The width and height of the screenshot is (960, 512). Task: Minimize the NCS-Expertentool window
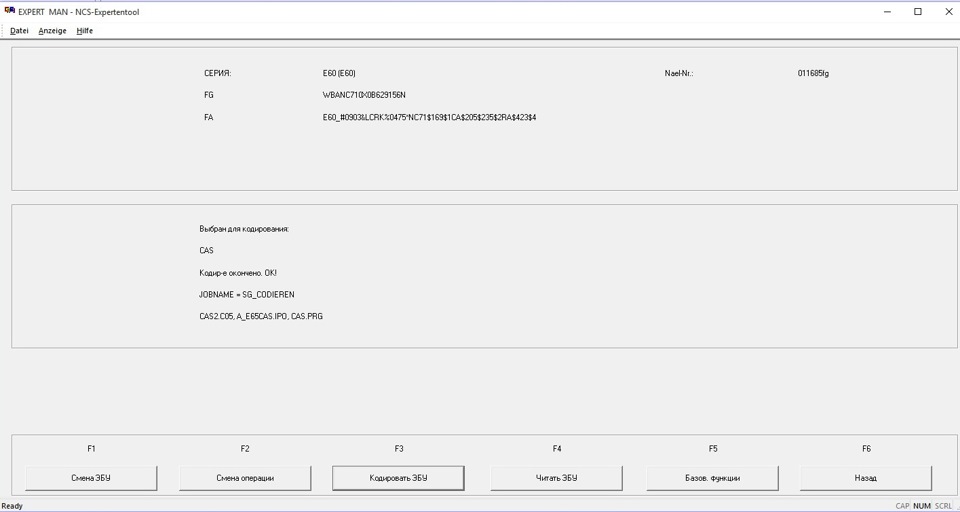[887, 12]
